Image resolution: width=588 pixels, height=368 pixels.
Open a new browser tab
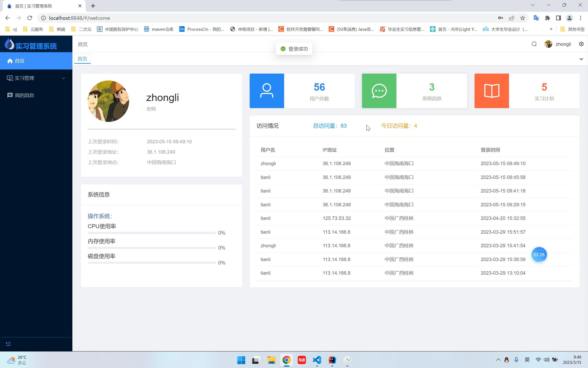[x=93, y=6]
